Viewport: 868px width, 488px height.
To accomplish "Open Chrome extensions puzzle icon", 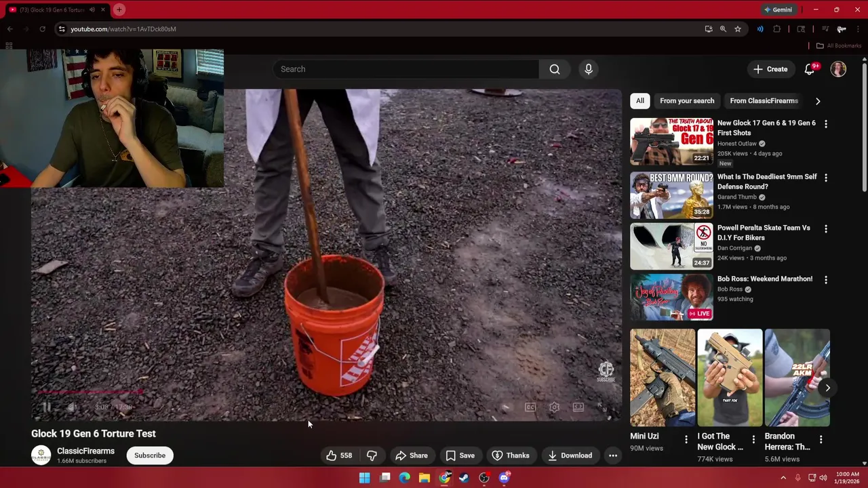I will pos(777,29).
